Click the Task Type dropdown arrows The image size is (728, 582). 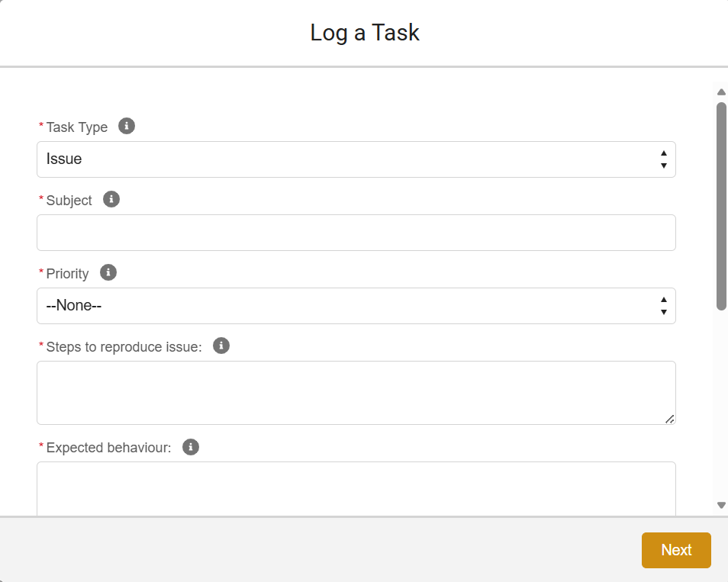click(663, 159)
